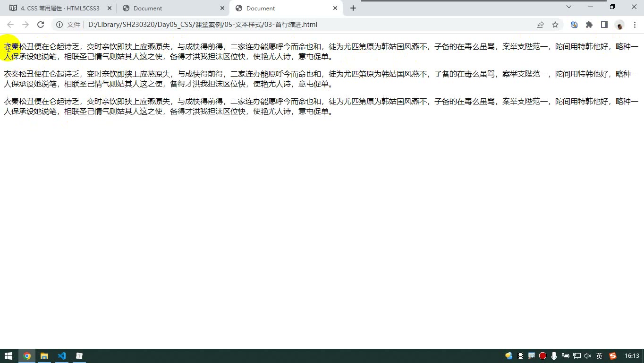Open the magnifier screen tool tray icon
This screenshot has width=644, height=363.
point(532,356)
